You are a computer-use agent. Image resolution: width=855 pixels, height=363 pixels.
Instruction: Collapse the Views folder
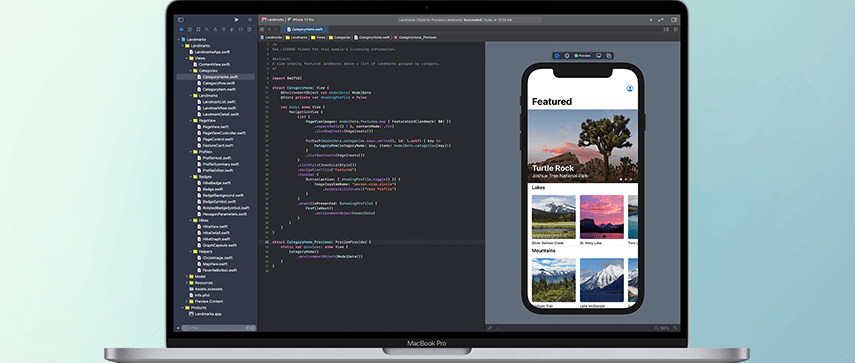[x=187, y=58]
